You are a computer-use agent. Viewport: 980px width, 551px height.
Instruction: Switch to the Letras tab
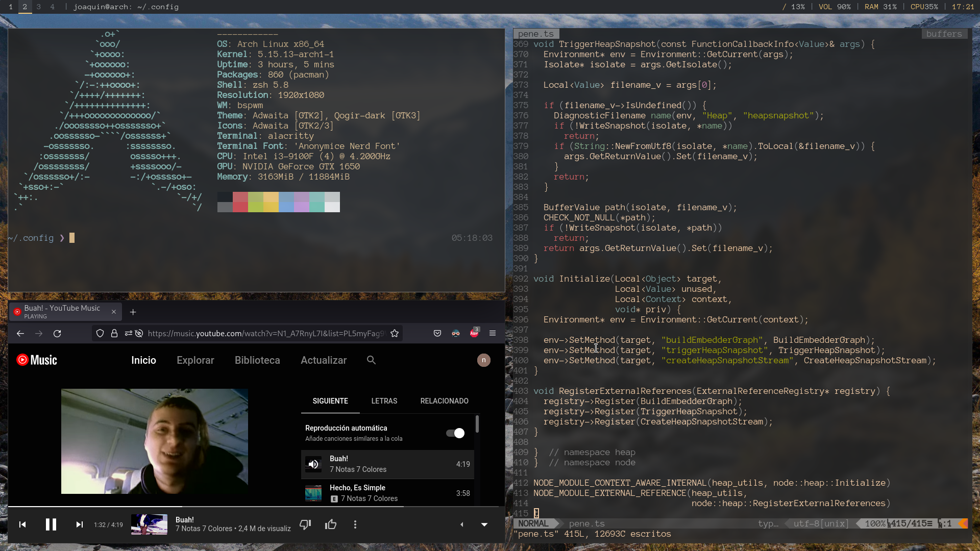coord(384,401)
